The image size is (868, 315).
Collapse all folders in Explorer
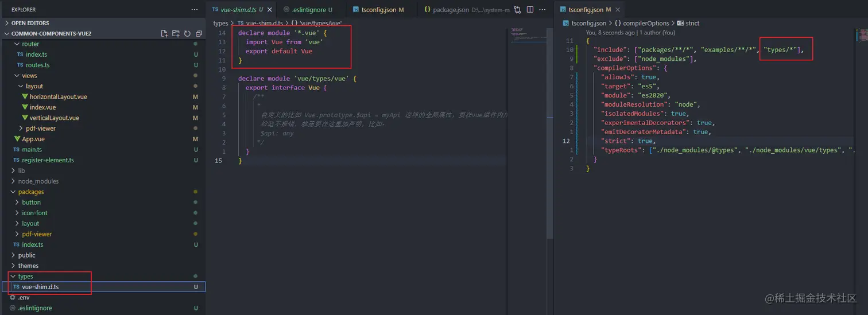click(199, 34)
